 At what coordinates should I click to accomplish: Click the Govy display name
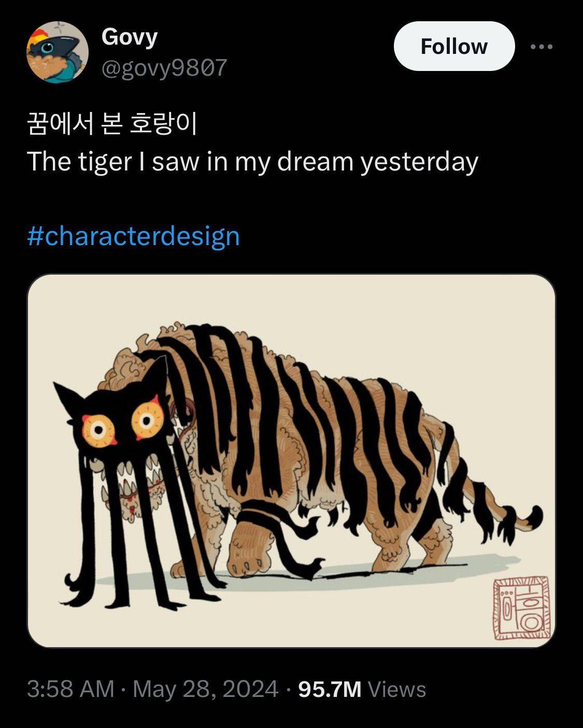130,37
